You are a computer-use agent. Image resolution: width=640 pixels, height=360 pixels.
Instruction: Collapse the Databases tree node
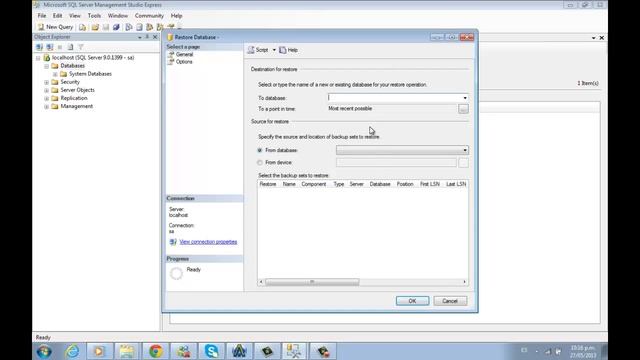pos(47,66)
